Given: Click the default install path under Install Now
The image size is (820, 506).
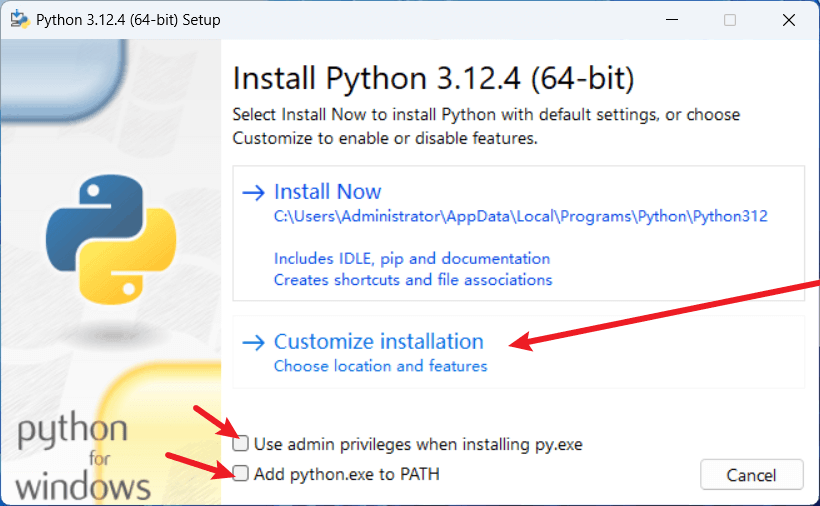Looking at the screenshot, I should click(x=520, y=216).
